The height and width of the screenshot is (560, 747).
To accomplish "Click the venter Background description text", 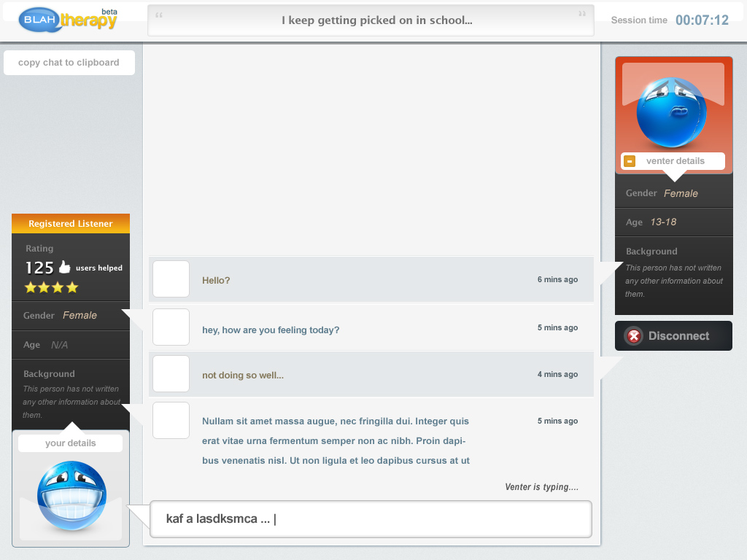I will [x=673, y=281].
